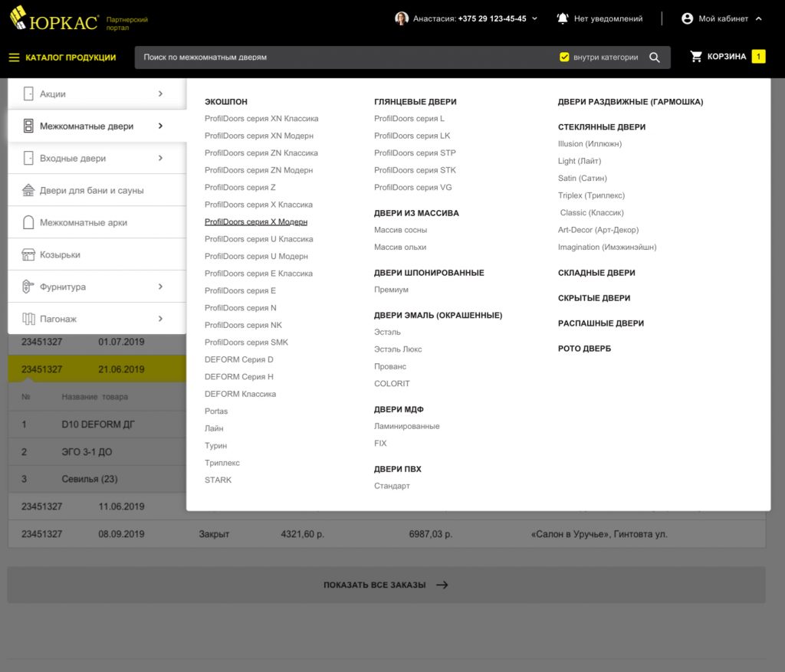Open the Массив сосны link
This screenshot has height=672, width=785.
point(400,230)
